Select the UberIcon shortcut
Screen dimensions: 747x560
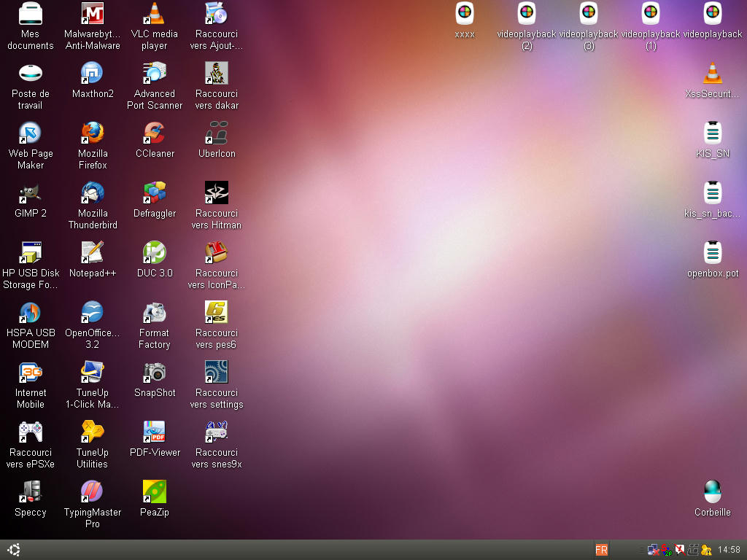[x=216, y=133]
